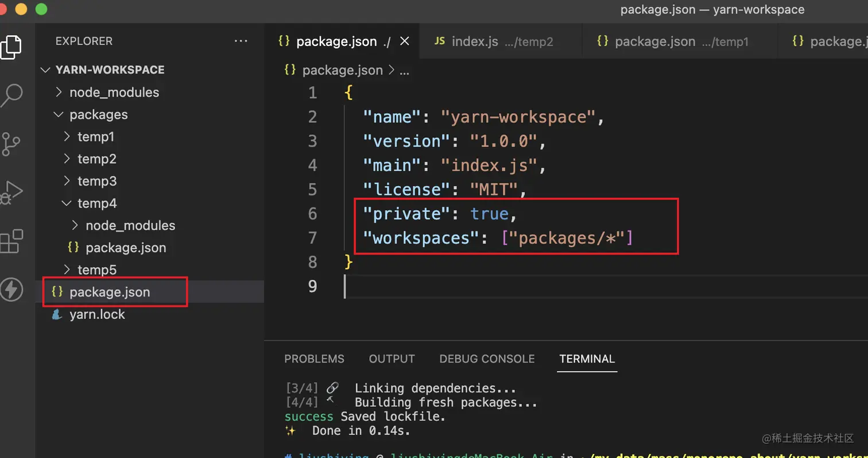This screenshot has height=458, width=868.
Task: Click the "MIT" license value
Action: (x=493, y=190)
